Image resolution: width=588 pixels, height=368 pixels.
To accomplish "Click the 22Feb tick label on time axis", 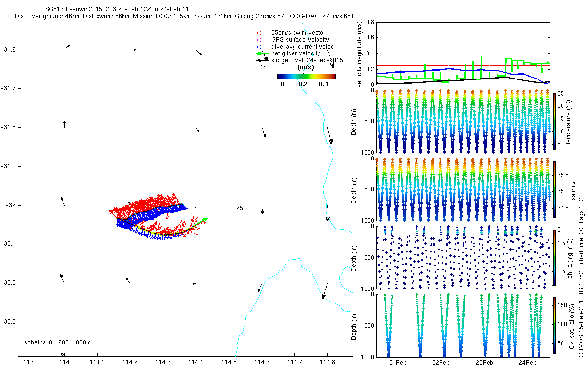I will pyautogui.click(x=441, y=362).
